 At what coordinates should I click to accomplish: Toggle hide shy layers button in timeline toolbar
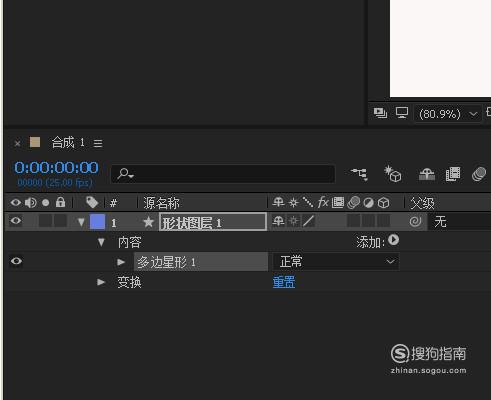coord(427,174)
